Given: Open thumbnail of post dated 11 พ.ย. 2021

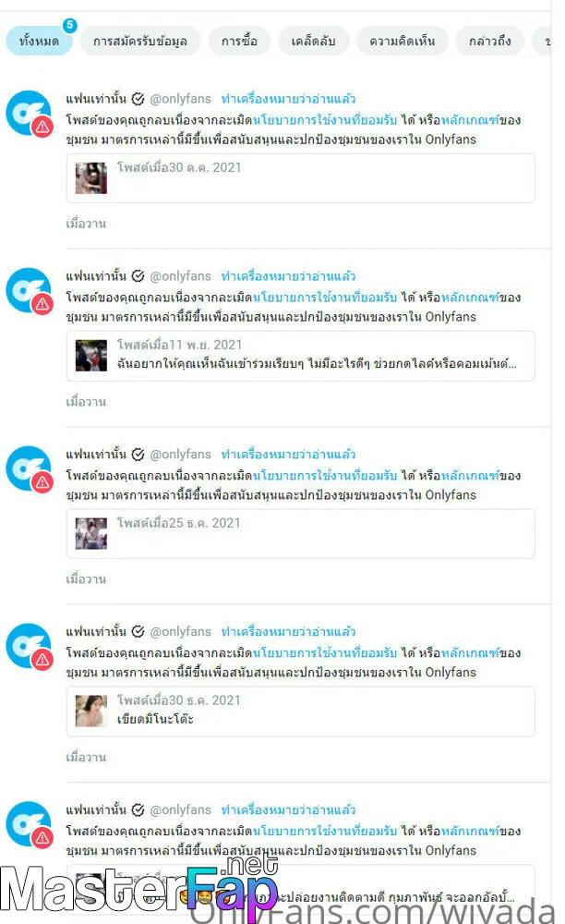Looking at the screenshot, I should coord(91,356).
